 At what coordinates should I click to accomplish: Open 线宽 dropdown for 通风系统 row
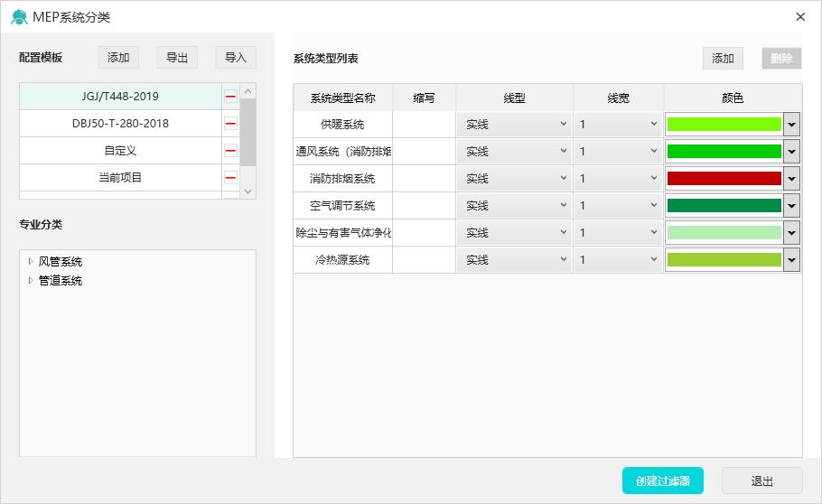(619, 152)
